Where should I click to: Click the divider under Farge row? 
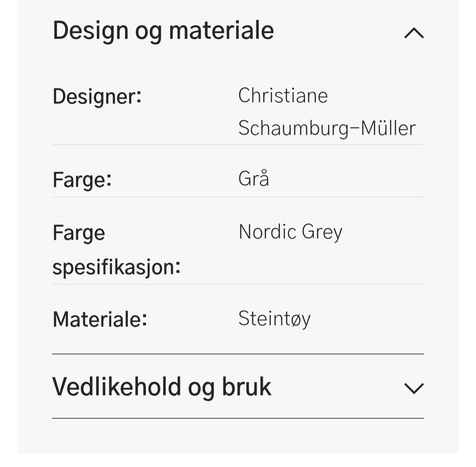[x=238, y=199]
